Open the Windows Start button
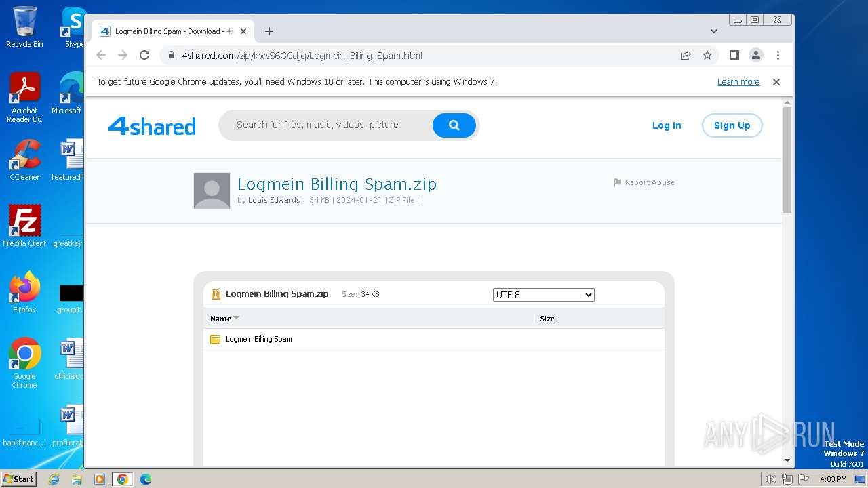Image resolution: width=868 pixels, height=488 pixels. [19, 479]
